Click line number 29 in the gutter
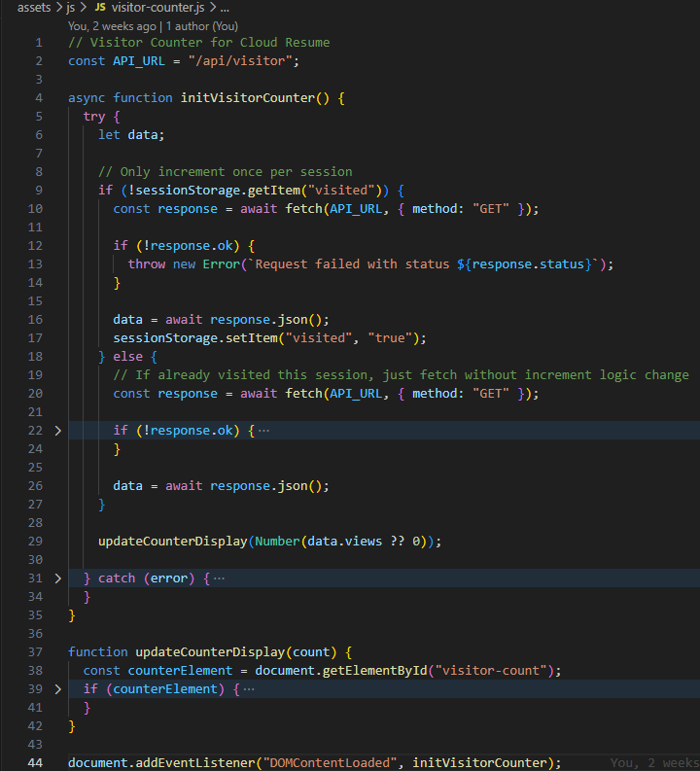 [x=35, y=542]
